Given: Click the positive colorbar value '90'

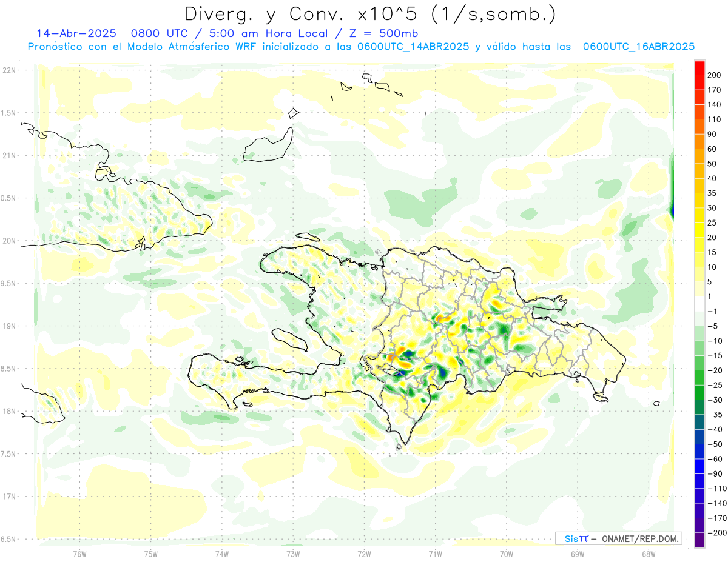Looking at the screenshot, I should click(713, 134).
